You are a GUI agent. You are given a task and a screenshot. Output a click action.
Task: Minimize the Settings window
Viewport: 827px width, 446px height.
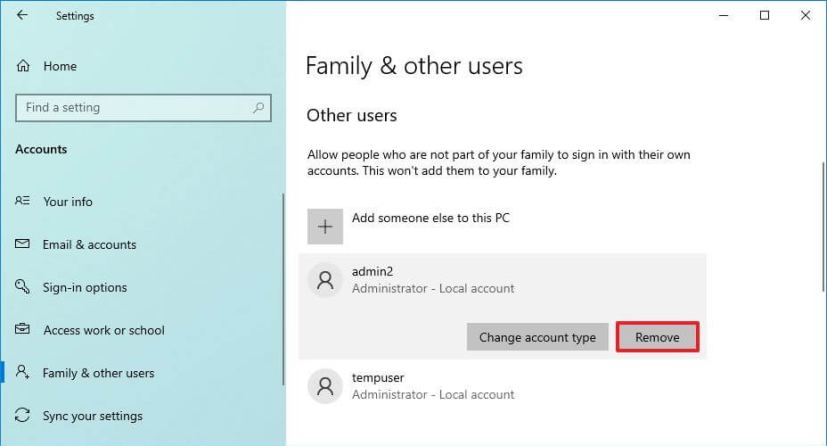724,15
